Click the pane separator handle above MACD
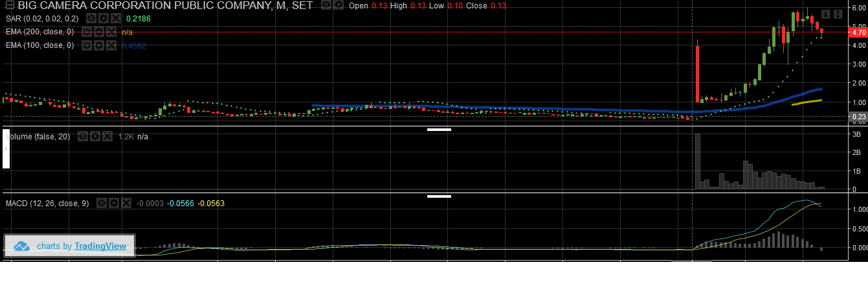Viewport: 868px width, 282px height. point(439,195)
